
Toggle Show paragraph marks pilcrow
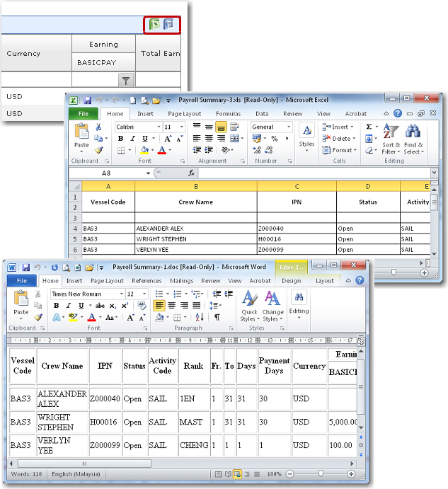[x=217, y=318]
